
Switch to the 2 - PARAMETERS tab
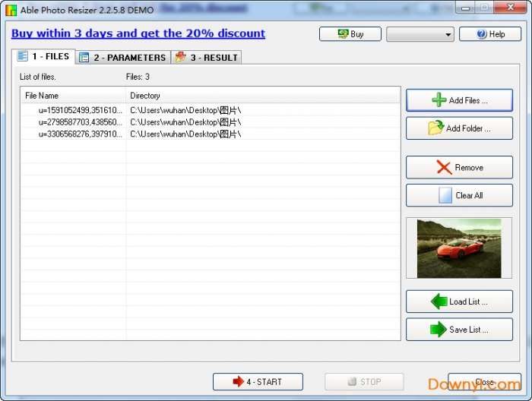(x=123, y=58)
